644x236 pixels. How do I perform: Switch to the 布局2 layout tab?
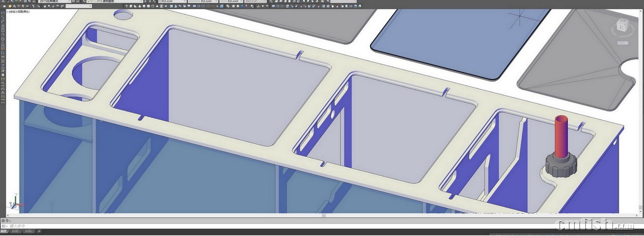29,231
